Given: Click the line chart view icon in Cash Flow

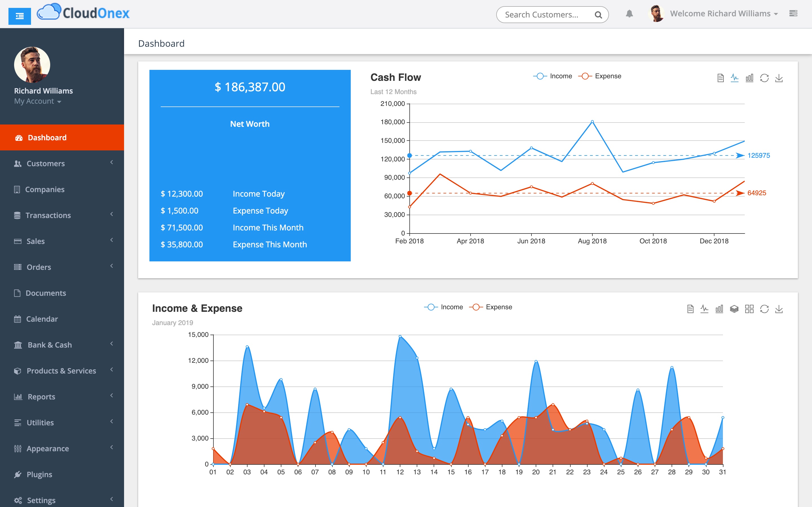Looking at the screenshot, I should [734, 78].
